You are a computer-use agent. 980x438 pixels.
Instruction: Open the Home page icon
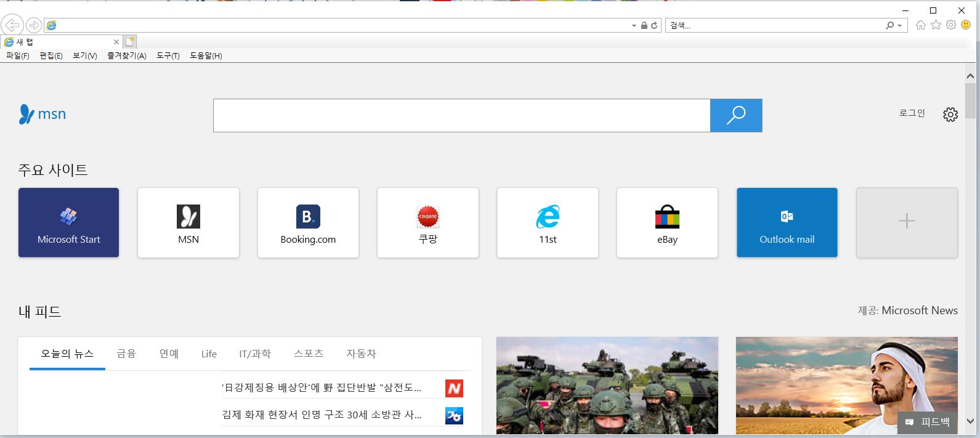(921, 25)
